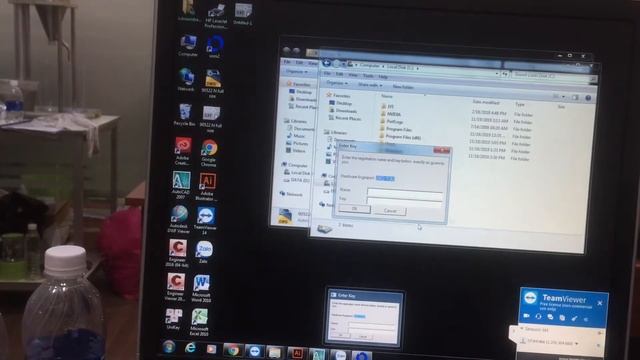Open the TeamViewer file transfer icon
The height and width of the screenshot is (360, 640).
562,317
